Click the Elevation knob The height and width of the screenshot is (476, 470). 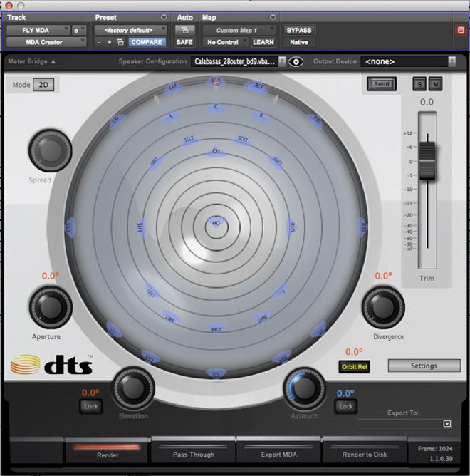[134, 388]
